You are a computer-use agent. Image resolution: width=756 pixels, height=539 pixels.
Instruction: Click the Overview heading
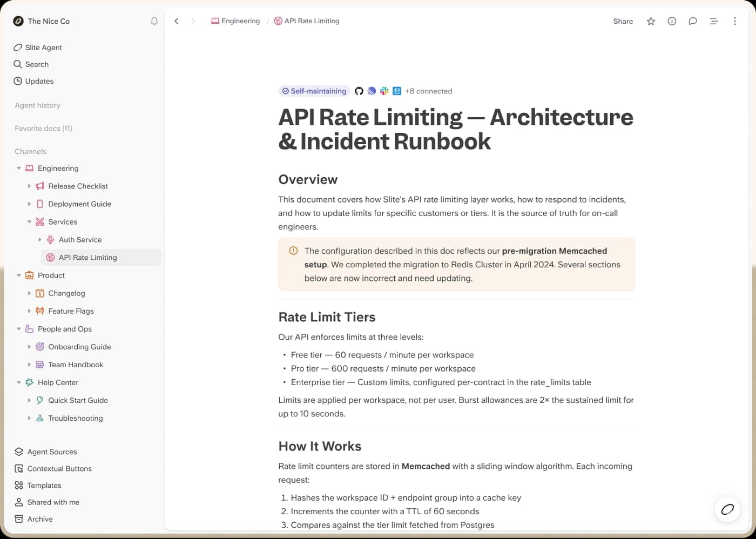coord(308,179)
